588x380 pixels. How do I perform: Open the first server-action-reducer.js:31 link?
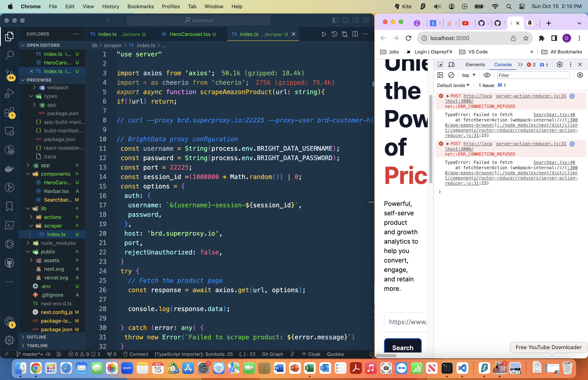(x=531, y=96)
